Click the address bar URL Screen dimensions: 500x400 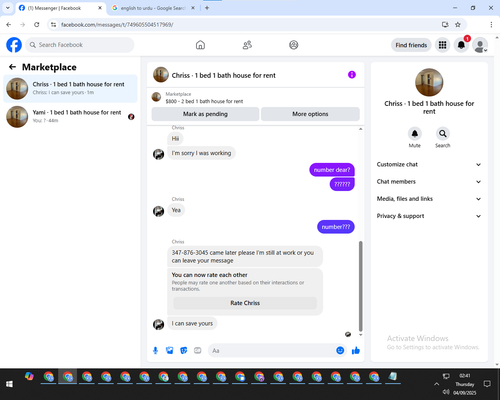pos(117,25)
